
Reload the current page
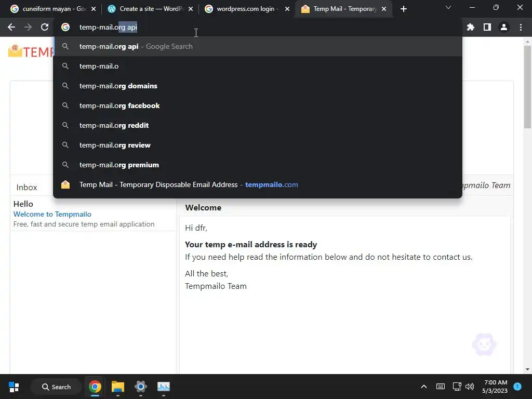coord(45,27)
